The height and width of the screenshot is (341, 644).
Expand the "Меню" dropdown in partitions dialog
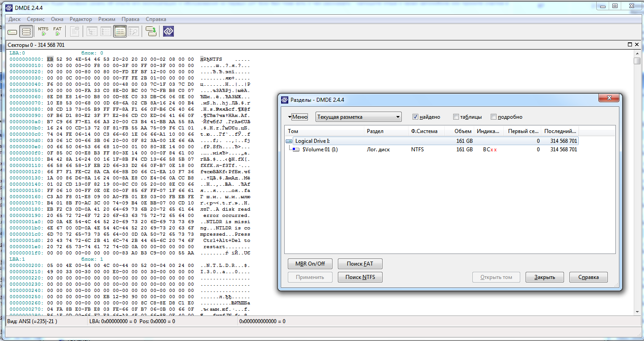(x=298, y=117)
